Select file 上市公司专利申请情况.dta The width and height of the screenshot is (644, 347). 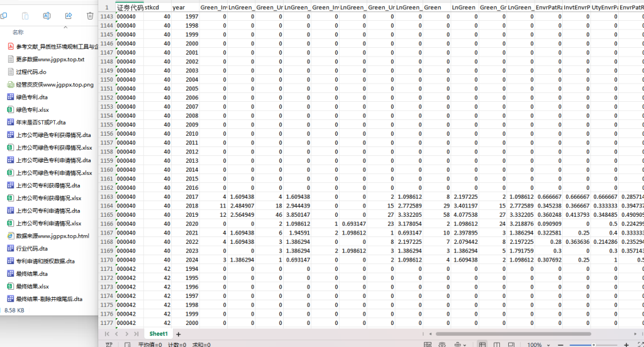pyautogui.click(x=48, y=211)
